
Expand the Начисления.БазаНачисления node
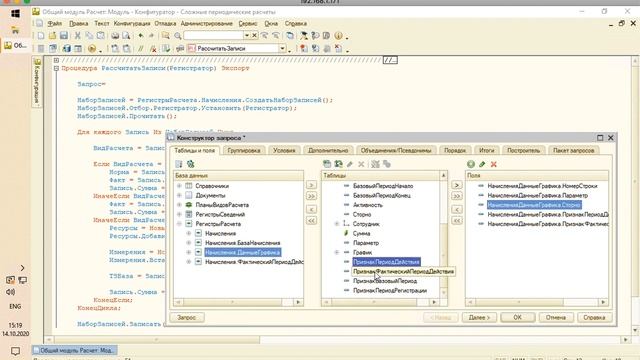click(x=189, y=243)
